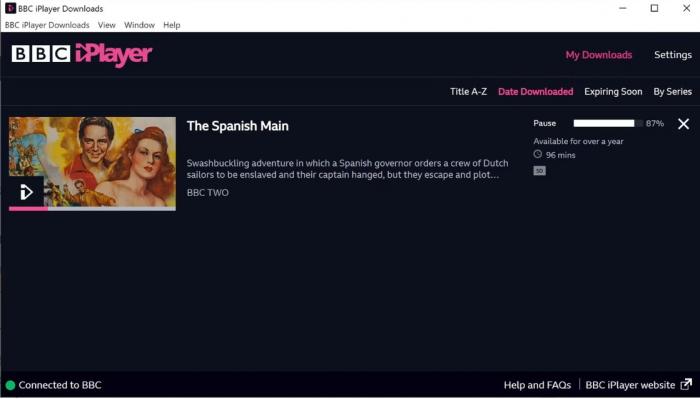This screenshot has height=399, width=700.
Task: Click the Swashbuckling adventure description text
Action: 347,169
